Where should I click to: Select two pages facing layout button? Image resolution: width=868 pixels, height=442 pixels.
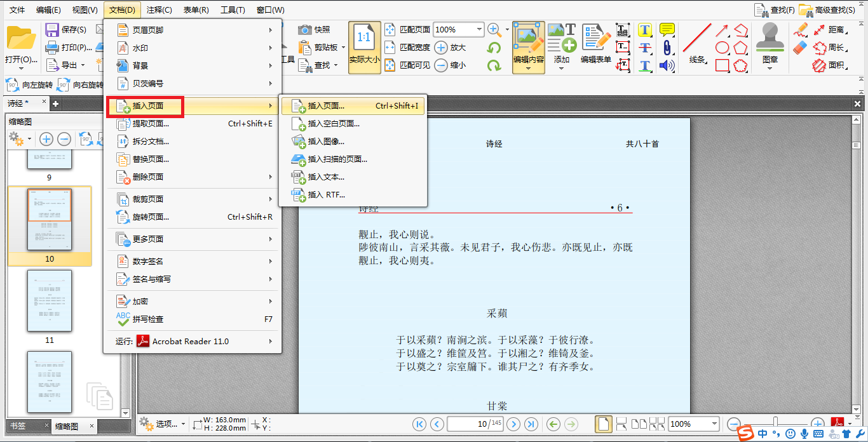point(640,424)
